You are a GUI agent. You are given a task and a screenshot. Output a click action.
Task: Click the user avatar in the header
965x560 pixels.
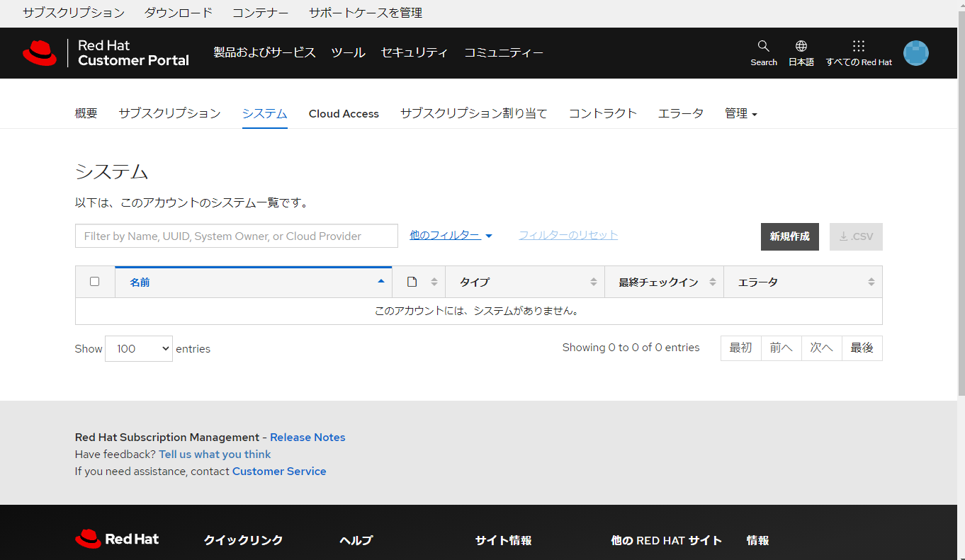[915, 52]
